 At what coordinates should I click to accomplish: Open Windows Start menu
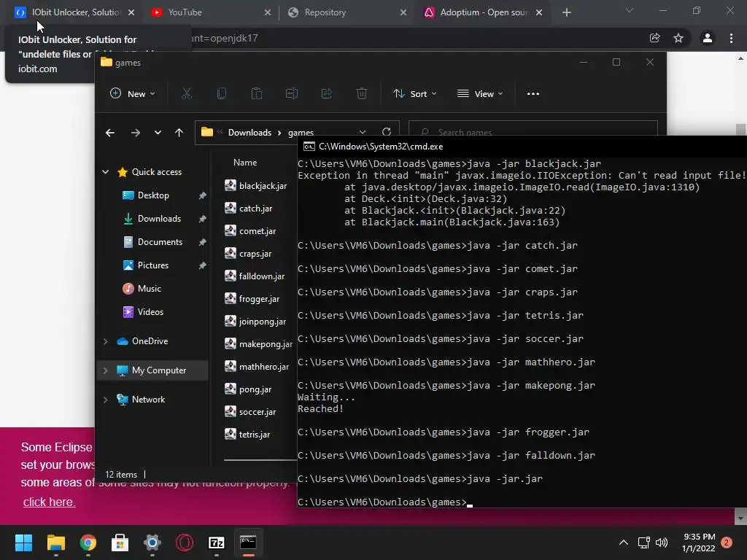pyautogui.click(x=23, y=542)
